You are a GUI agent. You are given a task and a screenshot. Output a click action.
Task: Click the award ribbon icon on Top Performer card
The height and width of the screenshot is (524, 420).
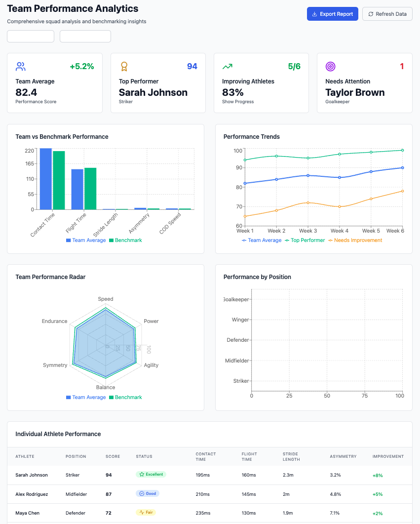click(x=124, y=67)
